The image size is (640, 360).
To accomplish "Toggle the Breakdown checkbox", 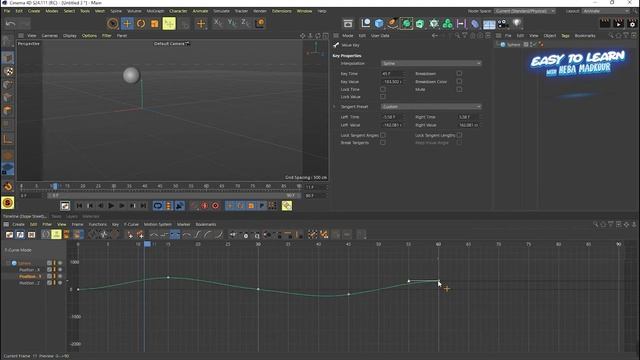I will tap(459, 73).
